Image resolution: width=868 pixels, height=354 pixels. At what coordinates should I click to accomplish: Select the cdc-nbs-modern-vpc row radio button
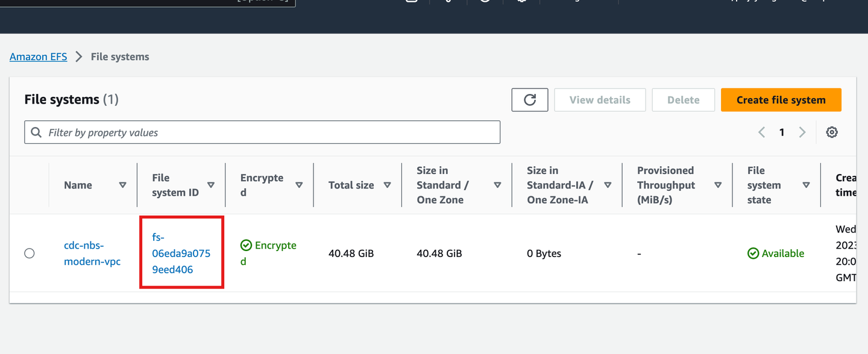click(x=30, y=253)
